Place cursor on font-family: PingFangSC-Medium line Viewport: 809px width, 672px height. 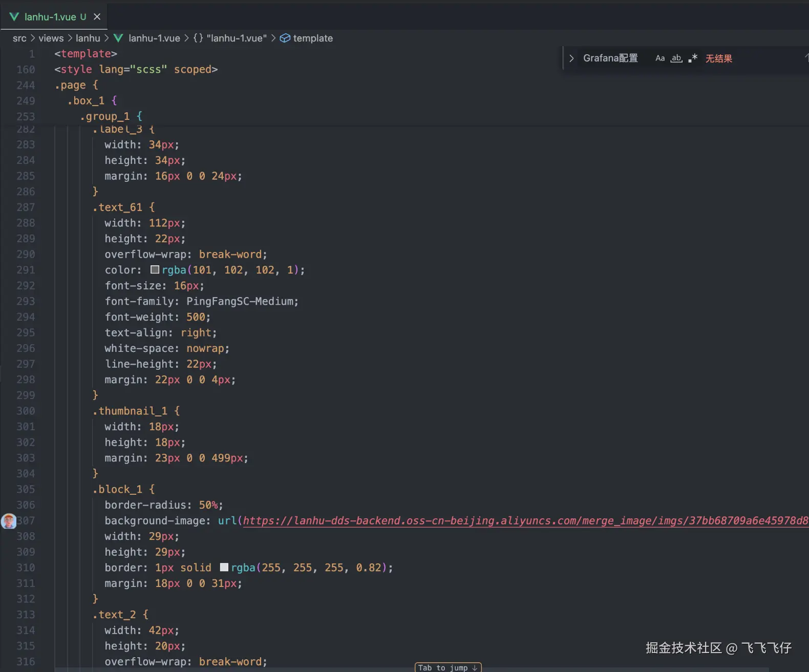pos(202,301)
